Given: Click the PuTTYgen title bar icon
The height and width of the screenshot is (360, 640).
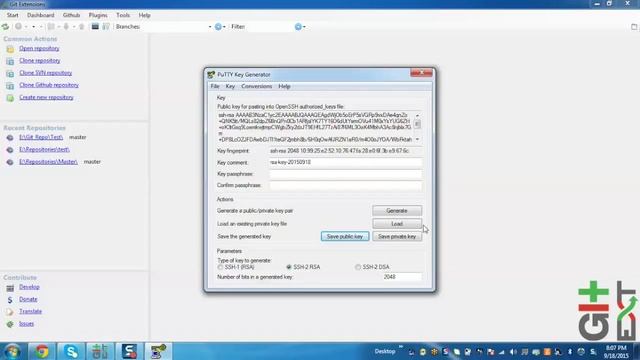Looking at the screenshot, I should coord(211,75).
